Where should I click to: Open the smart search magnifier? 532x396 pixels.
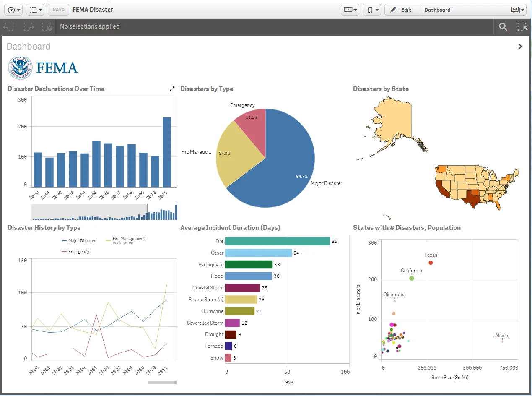(503, 26)
